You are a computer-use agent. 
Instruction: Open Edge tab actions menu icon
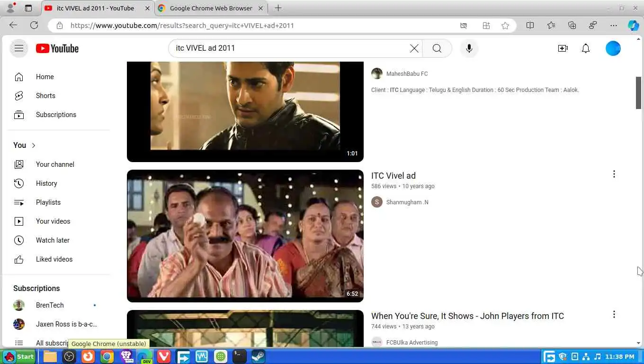coord(28,8)
